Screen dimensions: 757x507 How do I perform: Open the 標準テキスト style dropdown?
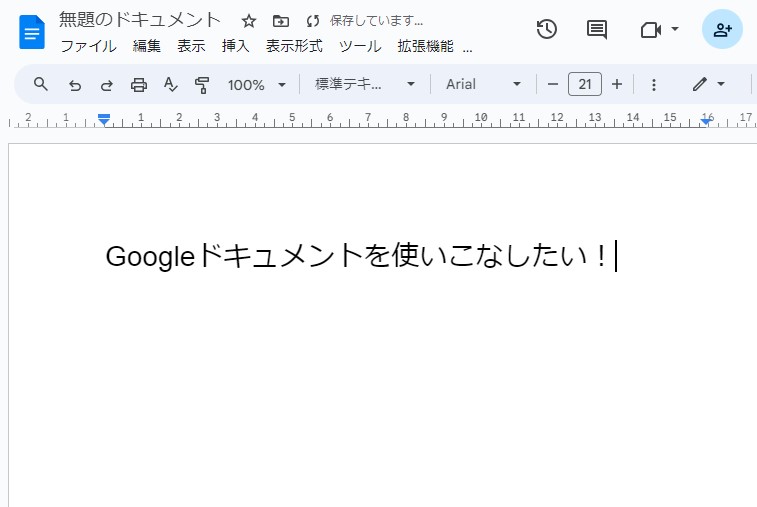365,84
